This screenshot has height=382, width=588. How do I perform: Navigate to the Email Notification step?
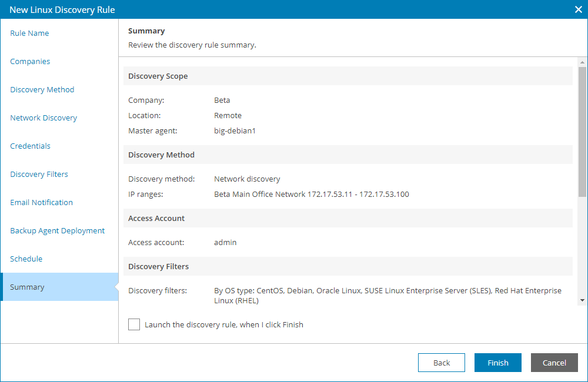(41, 202)
